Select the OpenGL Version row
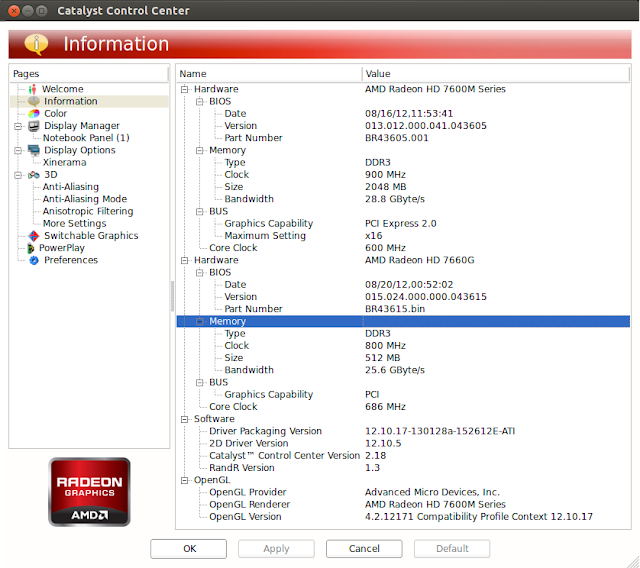 (x=403, y=517)
